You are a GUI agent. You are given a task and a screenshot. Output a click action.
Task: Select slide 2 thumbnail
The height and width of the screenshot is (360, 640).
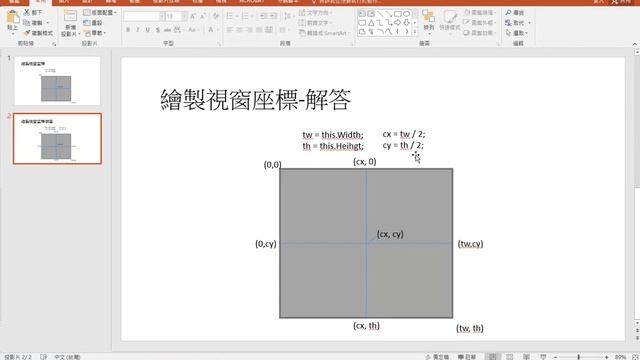pos(57,139)
